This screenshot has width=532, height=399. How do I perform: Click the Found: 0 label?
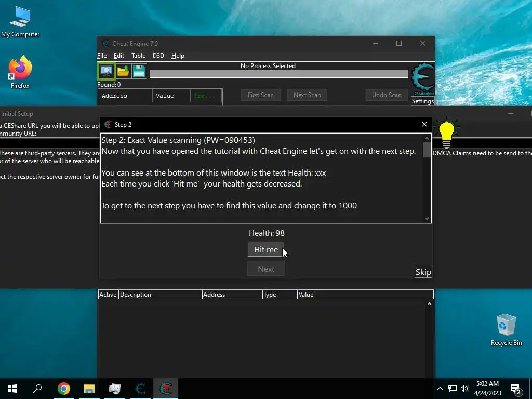click(109, 85)
